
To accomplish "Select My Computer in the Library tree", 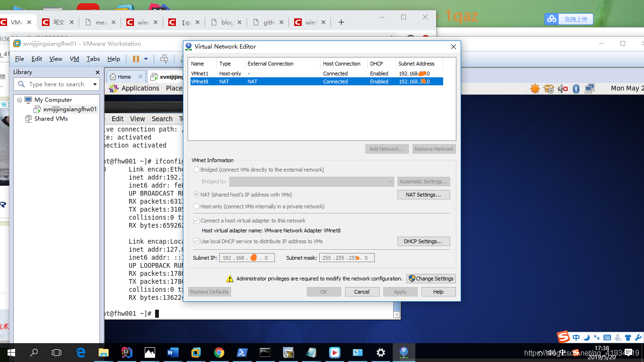I will (53, 100).
